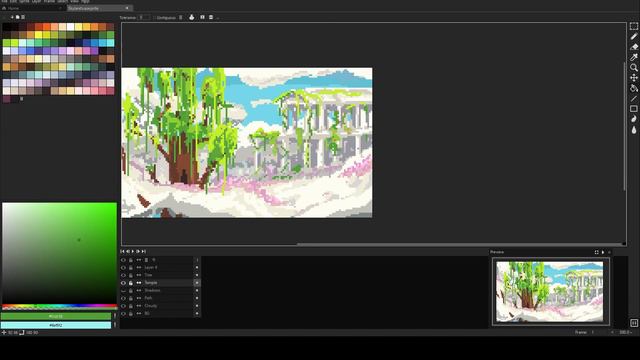Click the Tolerance input field

(x=144, y=18)
